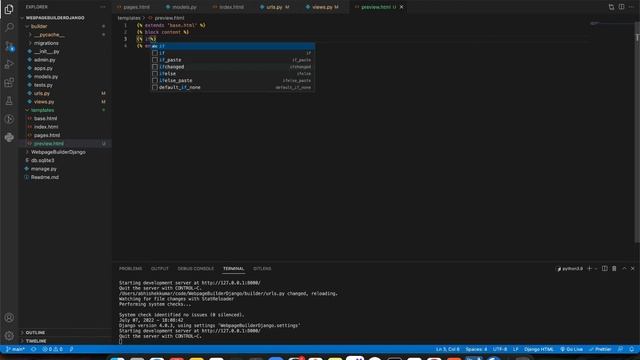Image resolution: width=640 pixels, height=360 pixels.
Task: Open the Python extension view in activity bar
Action: pos(9,138)
